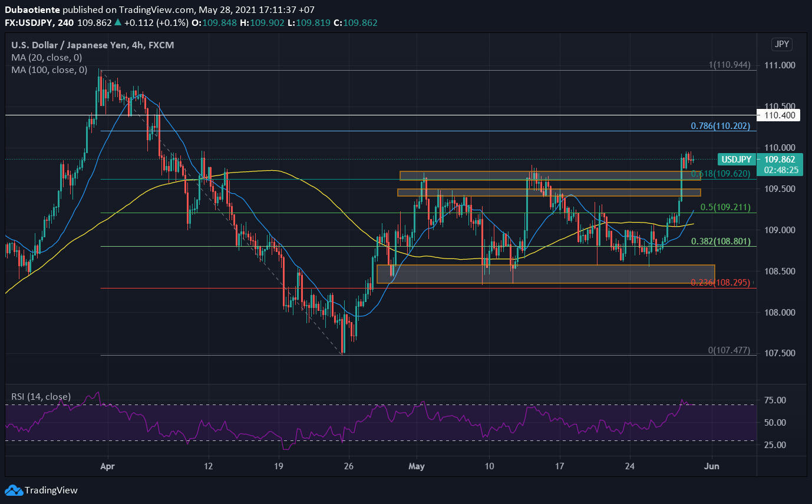This screenshot has height=504, width=812.
Task: Select the 0.236(108.295) Fibonacci level label
Action: (x=720, y=283)
